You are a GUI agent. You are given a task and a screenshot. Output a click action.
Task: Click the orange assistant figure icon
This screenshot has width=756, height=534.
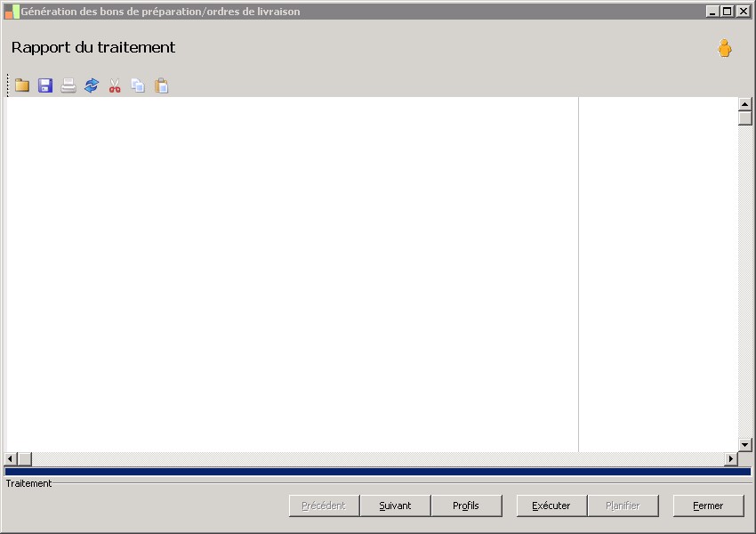[x=724, y=48]
